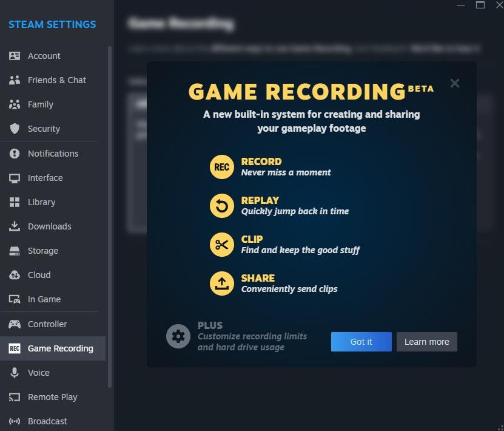Select Notifications in the sidebar
The image size is (504, 431).
point(53,154)
